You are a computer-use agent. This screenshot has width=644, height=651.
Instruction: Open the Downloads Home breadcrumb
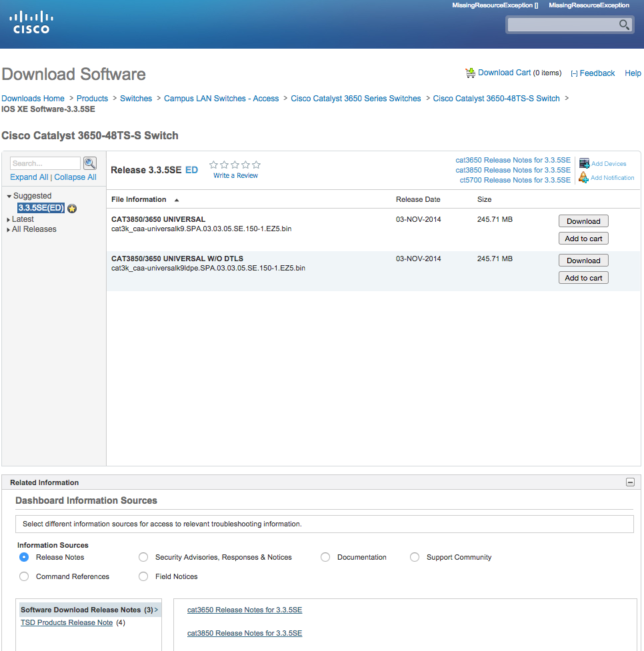pos(33,99)
